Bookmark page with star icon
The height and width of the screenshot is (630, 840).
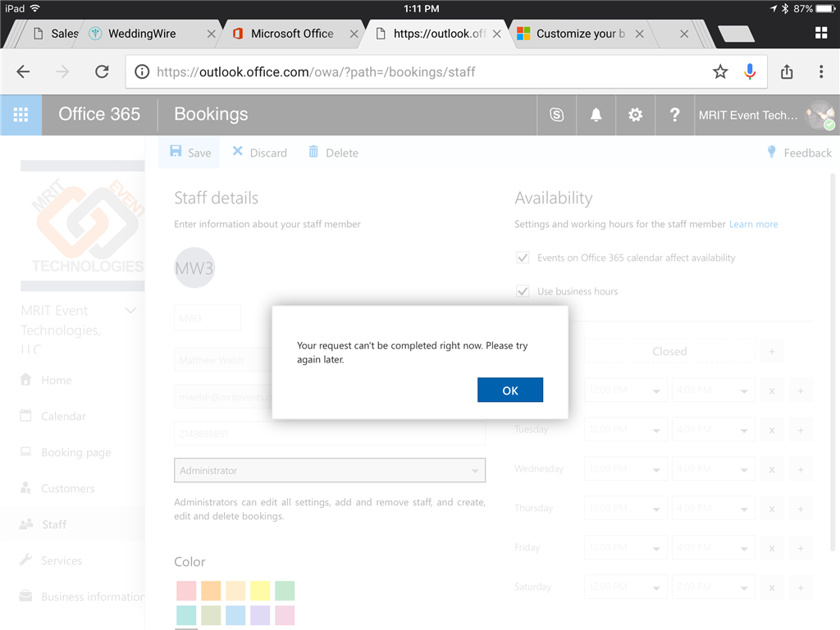pyautogui.click(x=720, y=72)
